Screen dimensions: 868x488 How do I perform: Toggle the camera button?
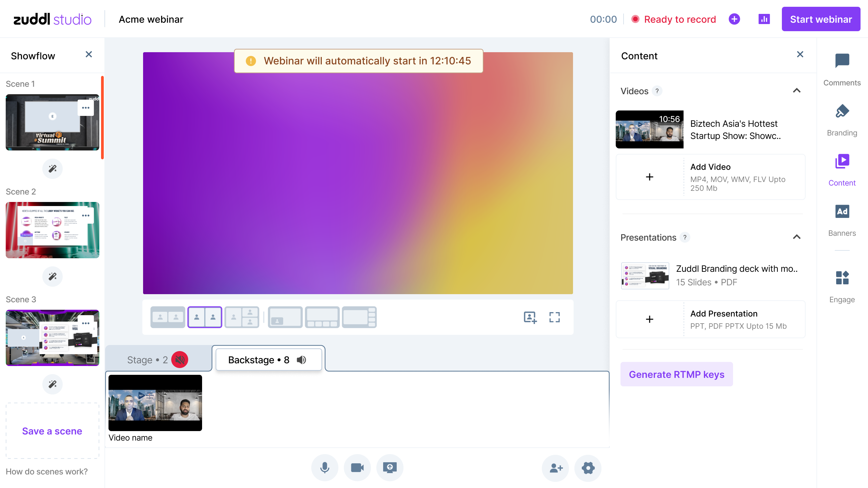click(x=357, y=468)
